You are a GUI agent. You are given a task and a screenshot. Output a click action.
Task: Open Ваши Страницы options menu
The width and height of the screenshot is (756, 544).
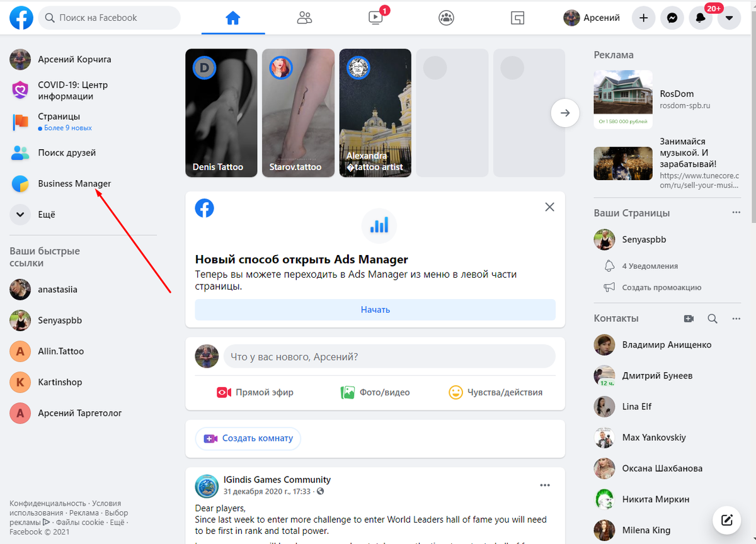coord(736,213)
